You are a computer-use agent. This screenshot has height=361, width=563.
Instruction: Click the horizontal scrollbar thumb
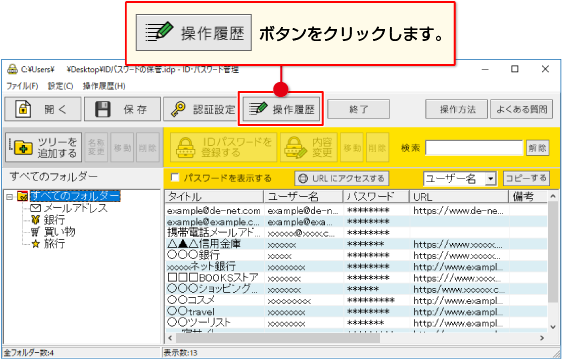point(278,338)
